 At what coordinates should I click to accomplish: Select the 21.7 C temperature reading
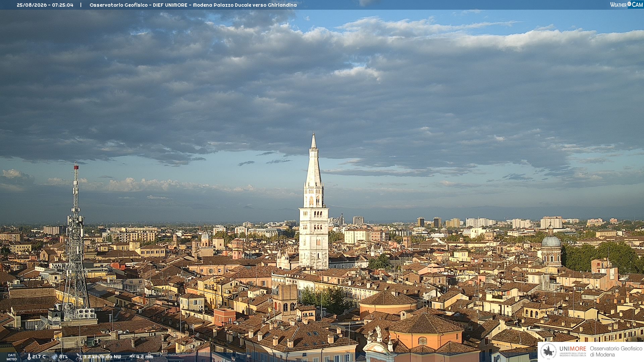(39, 357)
